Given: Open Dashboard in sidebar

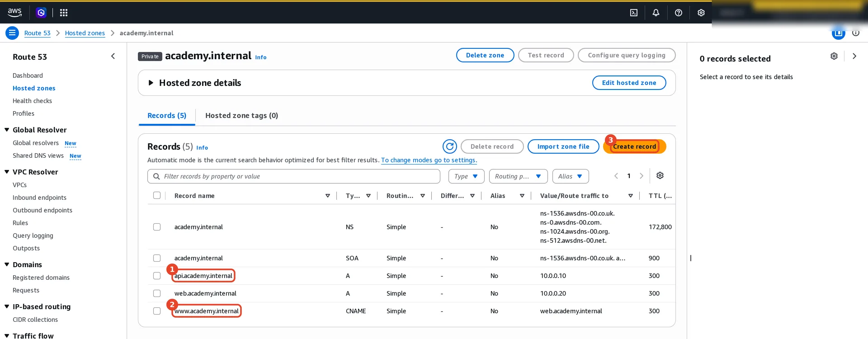Looking at the screenshot, I should coord(28,75).
